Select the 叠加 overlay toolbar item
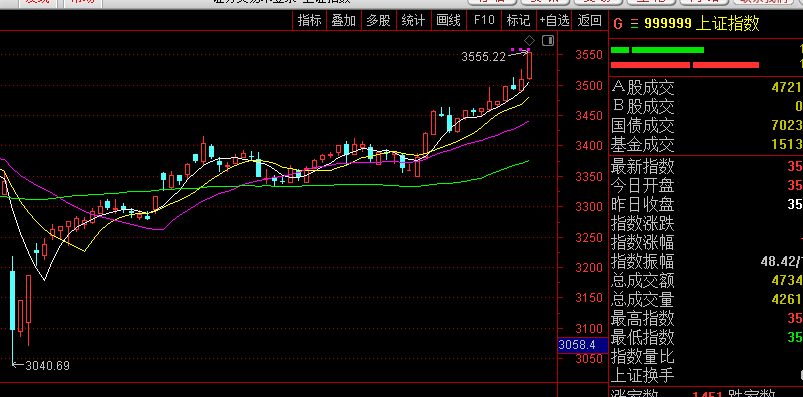This screenshot has height=397, width=803. point(344,20)
